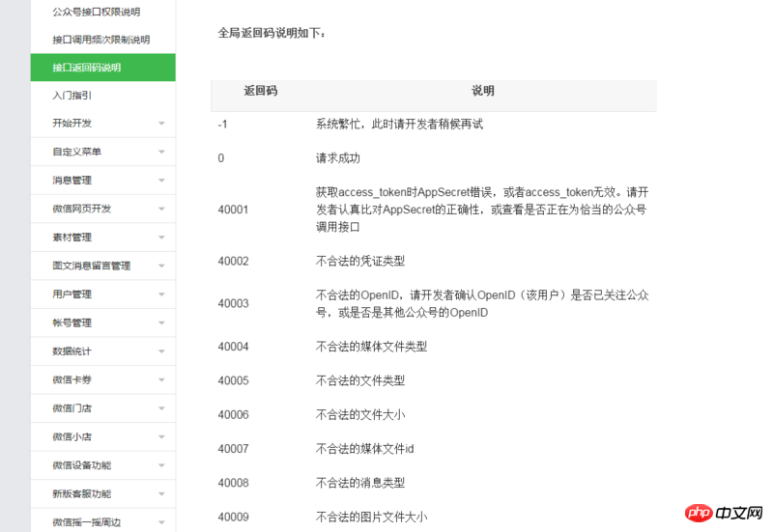Expand 微信设备功能 dropdown arrow
The height and width of the screenshot is (532, 773).
click(161, 465)
